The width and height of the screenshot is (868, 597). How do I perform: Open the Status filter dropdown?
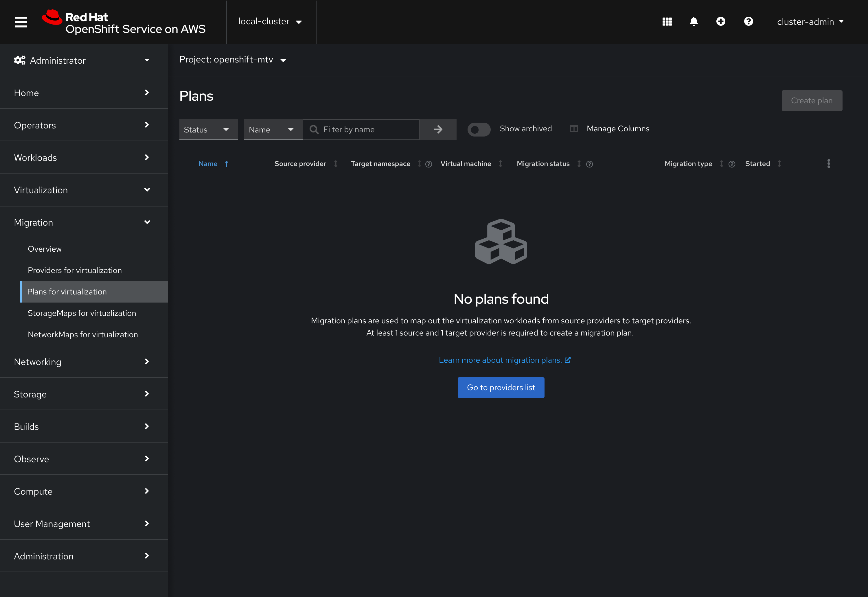coord(208,129)
